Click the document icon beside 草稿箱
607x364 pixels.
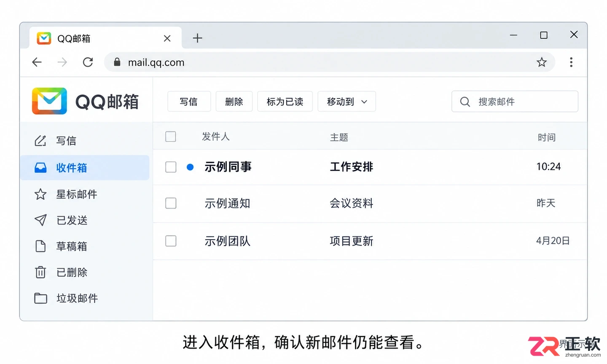pyautogui.click(x=40, y=246)
